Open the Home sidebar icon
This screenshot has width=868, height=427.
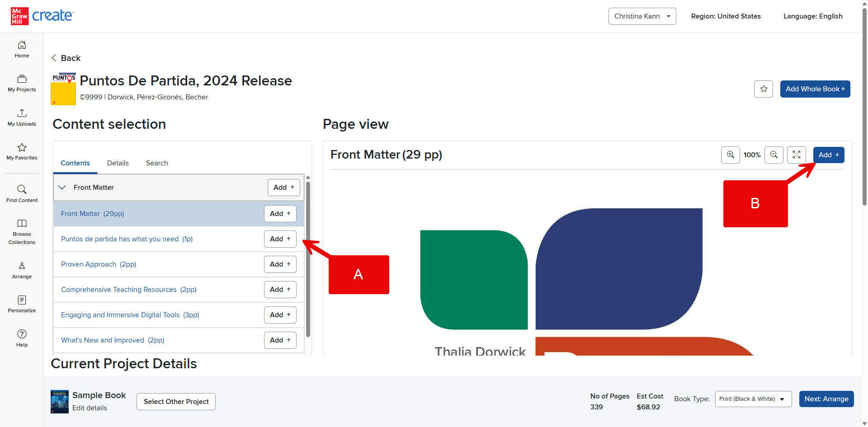[22, 50]
